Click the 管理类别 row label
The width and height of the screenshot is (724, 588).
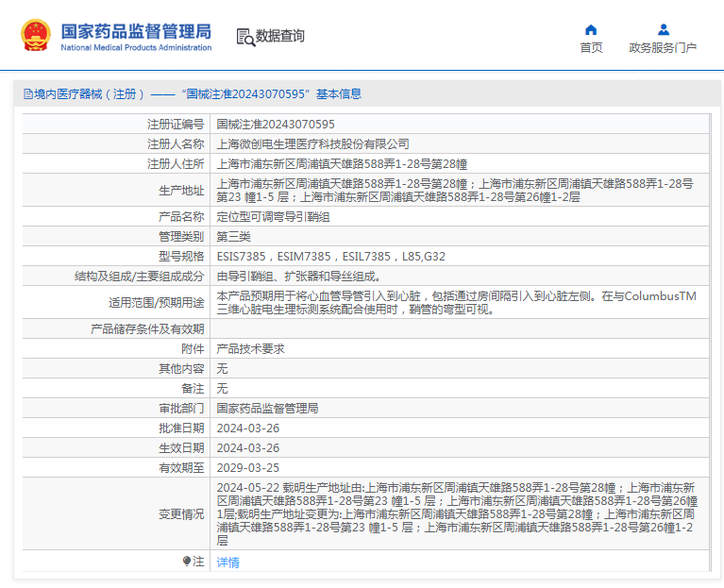pyautogui.click(x=181, y=236)
